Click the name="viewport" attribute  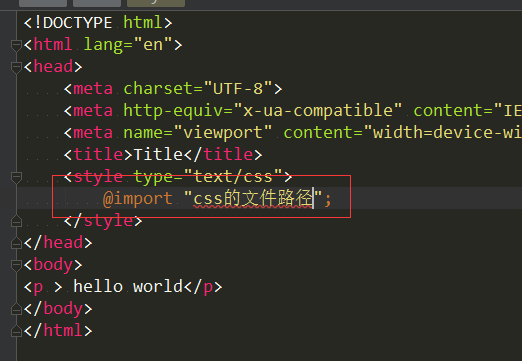point(198,133)
